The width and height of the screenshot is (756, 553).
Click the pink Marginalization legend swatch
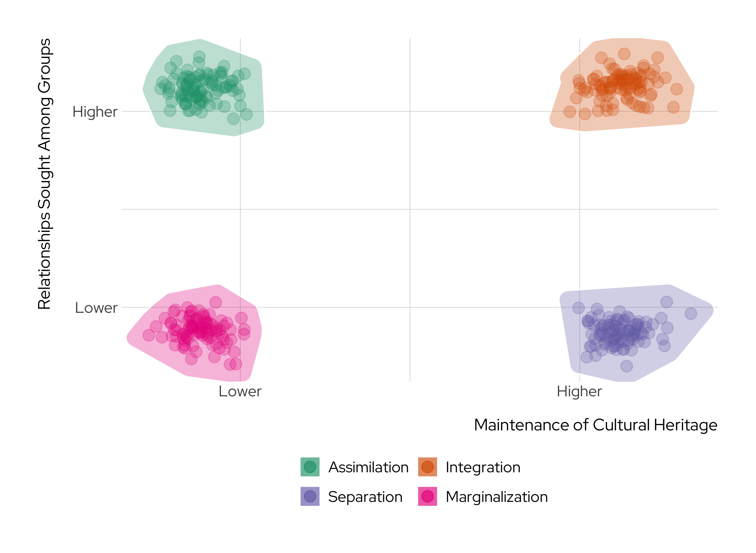click(427, 496)
